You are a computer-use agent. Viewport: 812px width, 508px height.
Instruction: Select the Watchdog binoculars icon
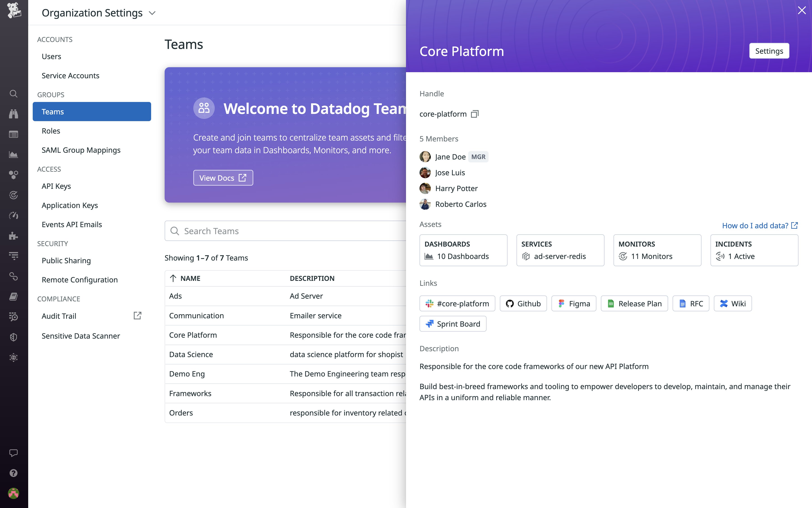[14, 114]
